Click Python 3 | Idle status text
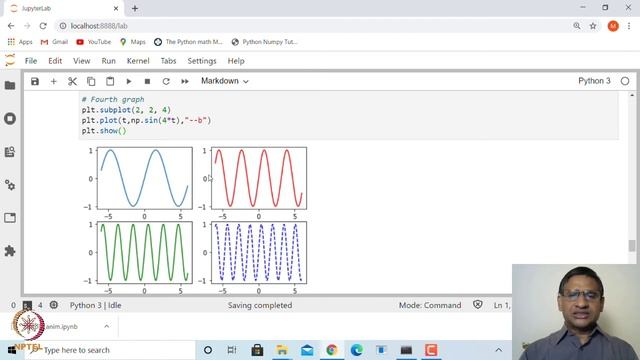This screenshot has height=360, width=640. tap(96, 305)
